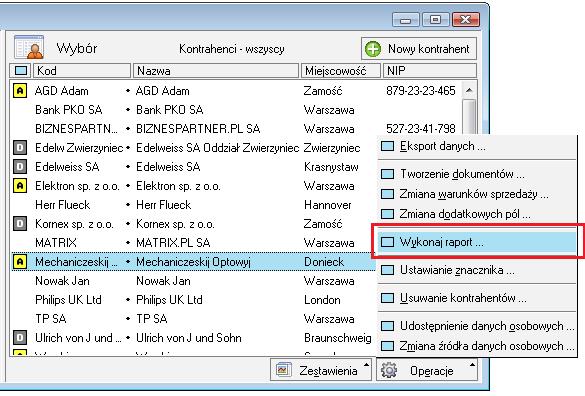This screenshot has height=396, width=585.
Task: Choose Usuwanie kontrahentów menu entry
Action: tap(477, 298)
